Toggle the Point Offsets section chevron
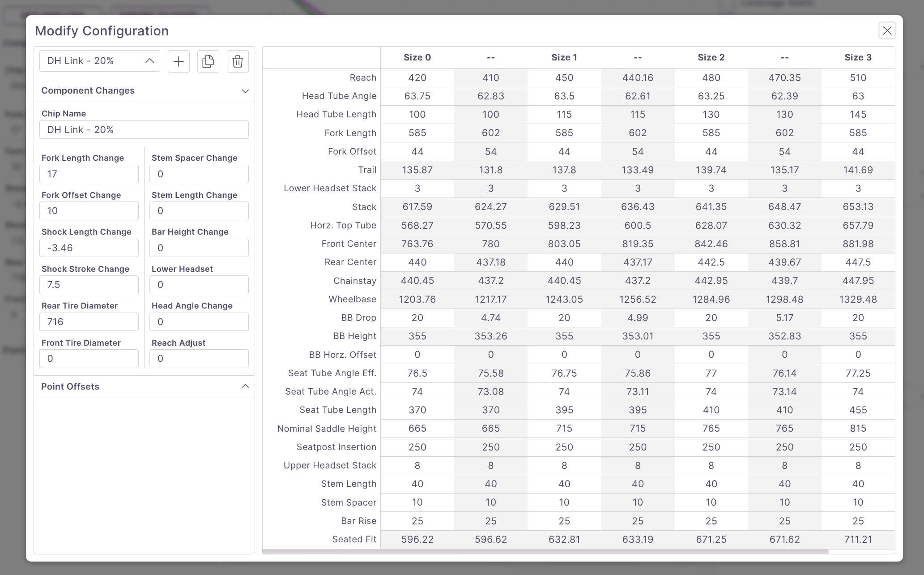 [245, 386]
